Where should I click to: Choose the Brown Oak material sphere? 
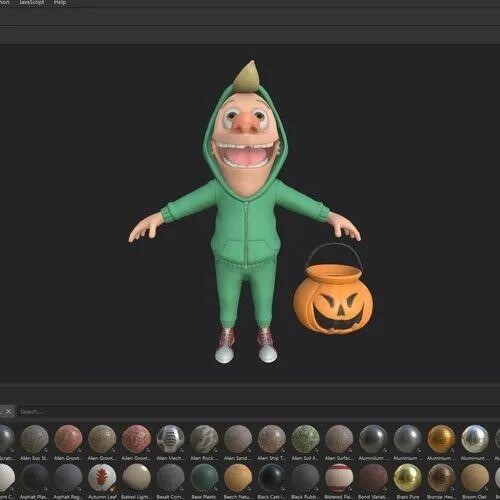(x=475, y=477)
